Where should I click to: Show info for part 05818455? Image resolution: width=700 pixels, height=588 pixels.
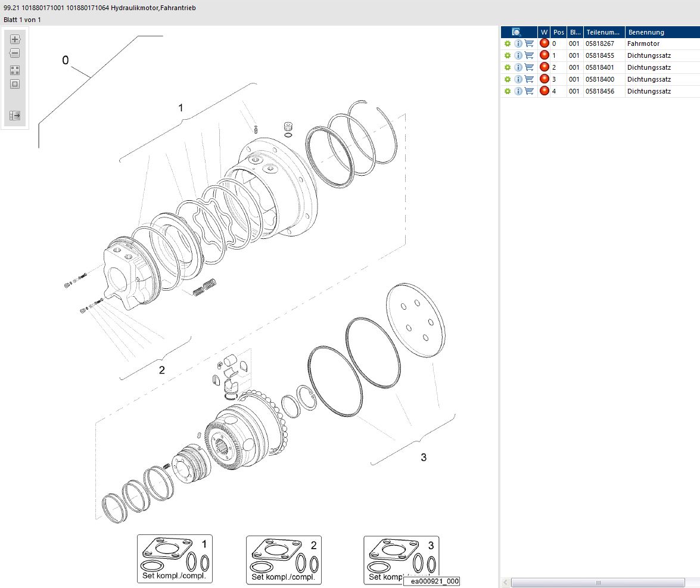click(x=518, y=56)
